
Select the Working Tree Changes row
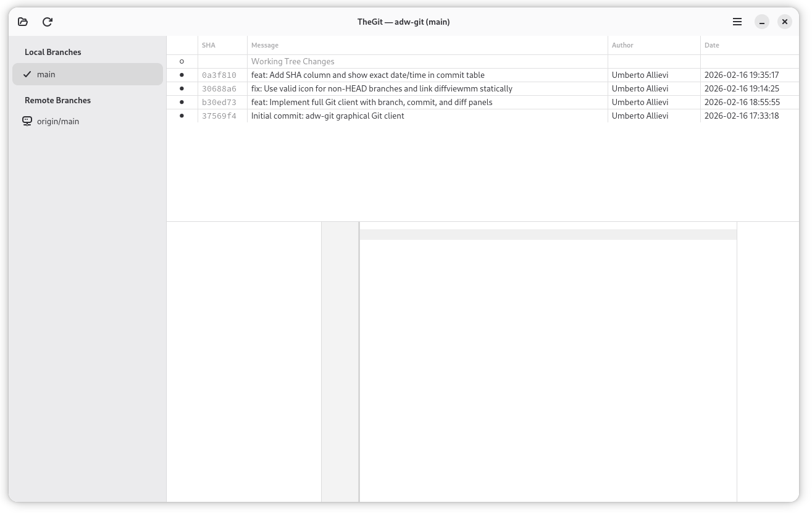point(293,61)
